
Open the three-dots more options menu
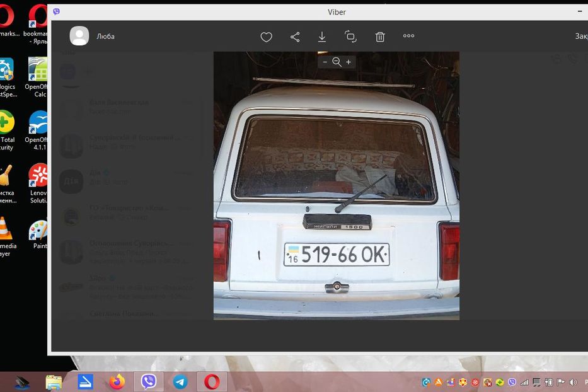click(x=409, y=36)
